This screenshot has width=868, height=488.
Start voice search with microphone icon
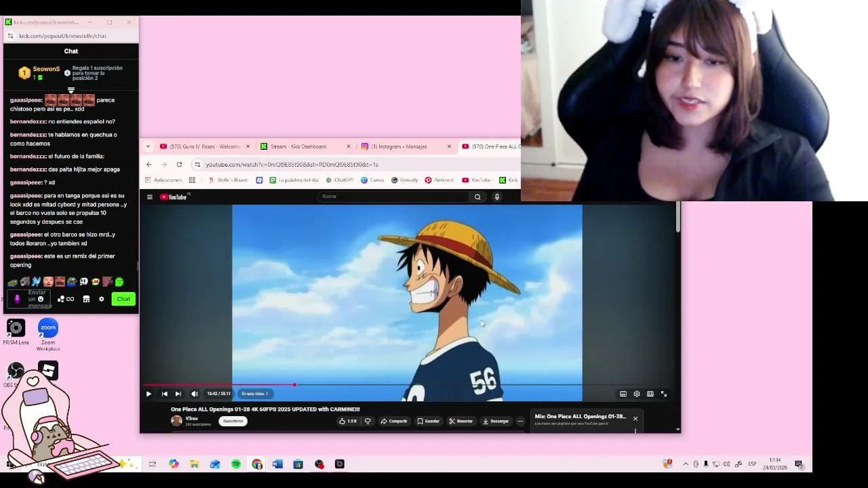[497, 197]
